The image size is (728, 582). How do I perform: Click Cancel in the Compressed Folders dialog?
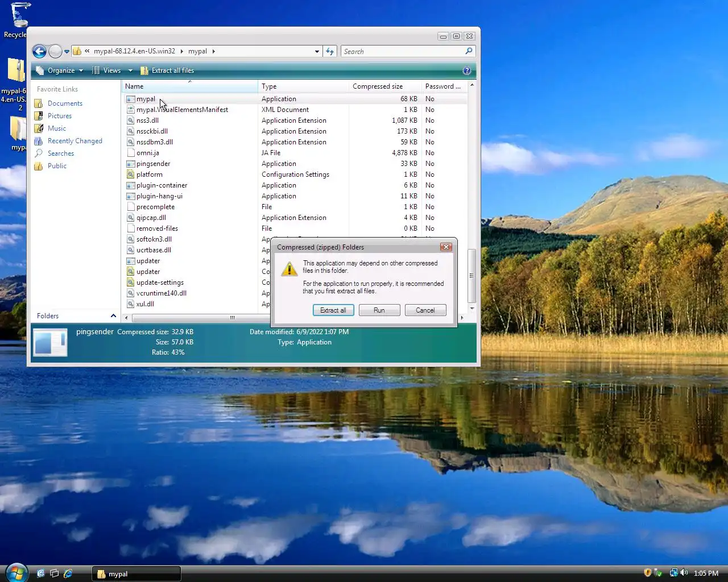click(425, 310)
